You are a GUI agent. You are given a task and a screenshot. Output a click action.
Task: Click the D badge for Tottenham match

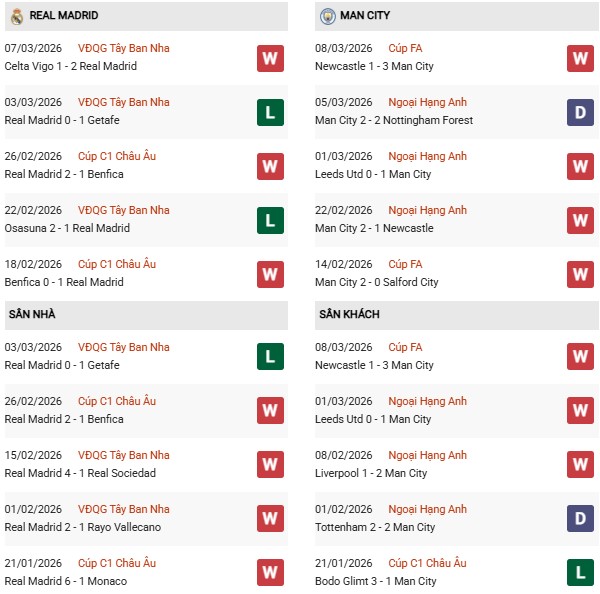(x=581, y=519)
